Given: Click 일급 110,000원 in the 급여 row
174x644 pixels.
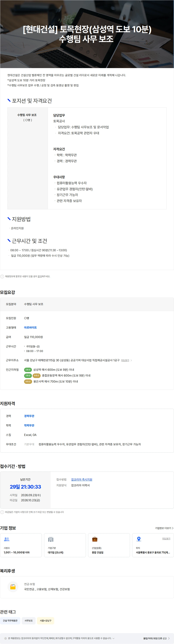Looking at the screenshot, I should 34,337.
